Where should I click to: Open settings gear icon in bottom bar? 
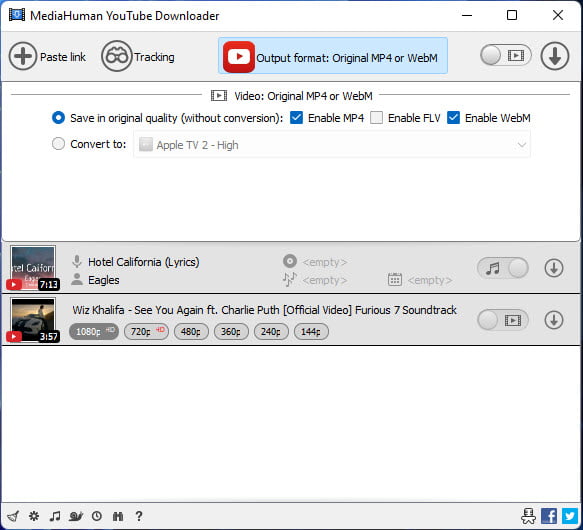pos(34,516)
